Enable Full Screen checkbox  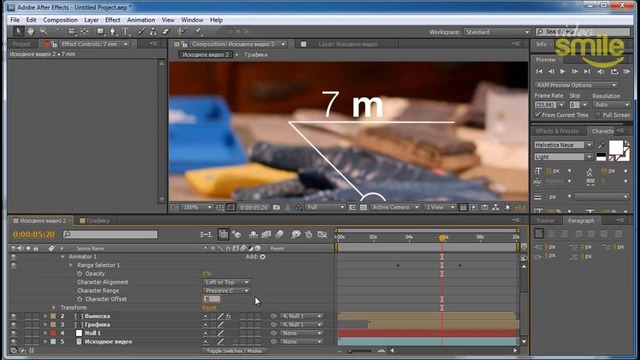(598, 115)
